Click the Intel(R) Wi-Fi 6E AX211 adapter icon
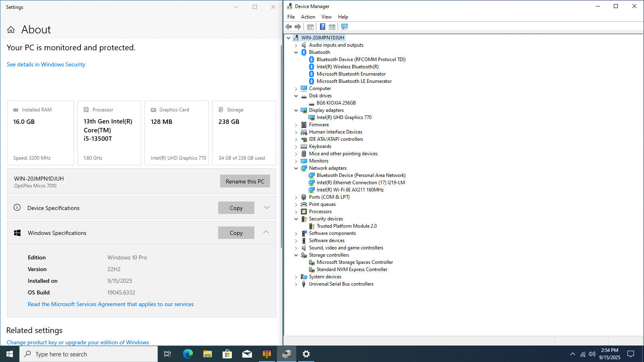 pyautogui.click(x=311, y=190)
